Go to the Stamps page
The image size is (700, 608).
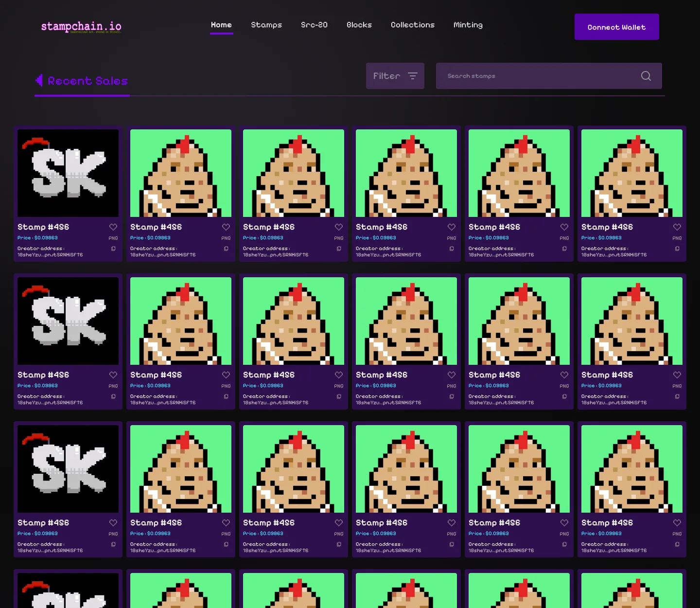tap(266, 25)
